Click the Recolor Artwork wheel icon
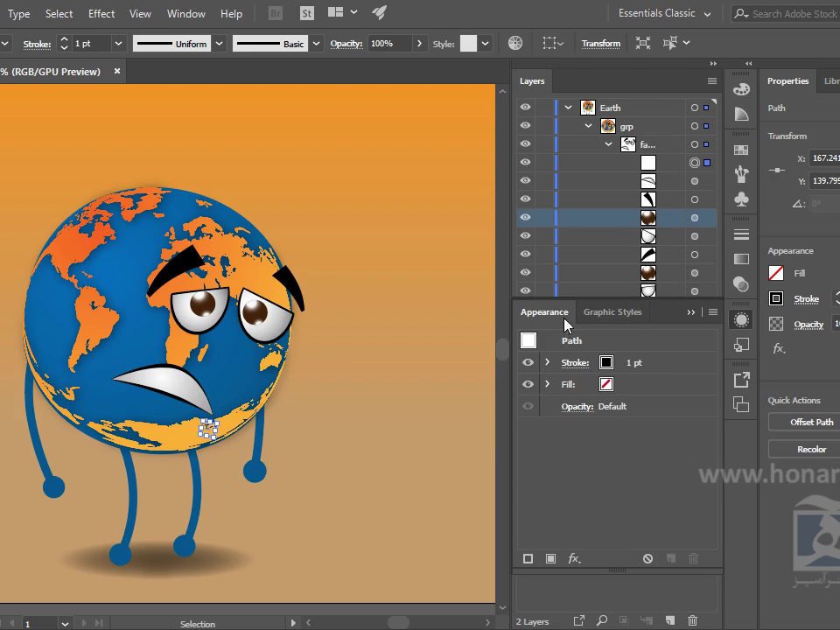Viewport: 840px width, 630px height. point(515,43)
